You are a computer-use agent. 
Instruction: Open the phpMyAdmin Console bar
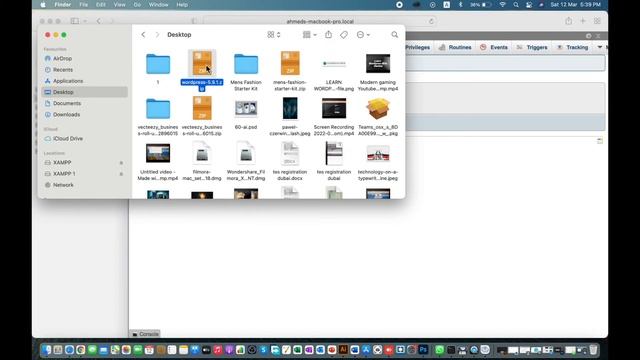click(x=145, y=334)
